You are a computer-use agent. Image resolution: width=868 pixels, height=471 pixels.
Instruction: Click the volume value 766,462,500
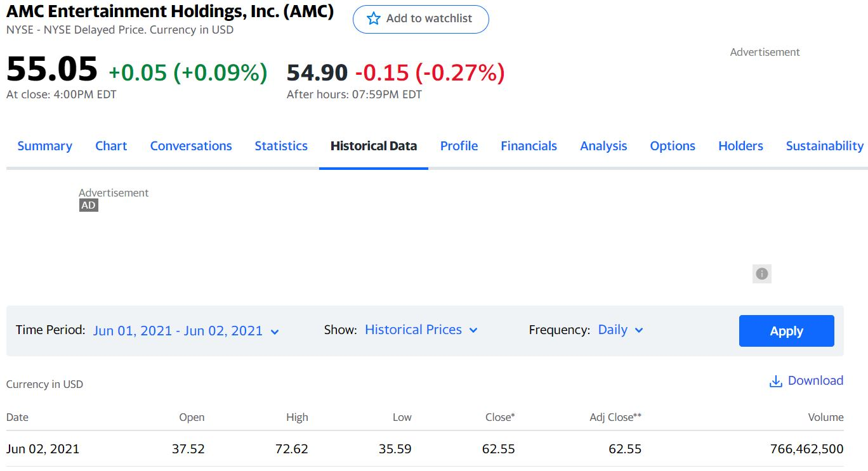click(x=807, y=449)
